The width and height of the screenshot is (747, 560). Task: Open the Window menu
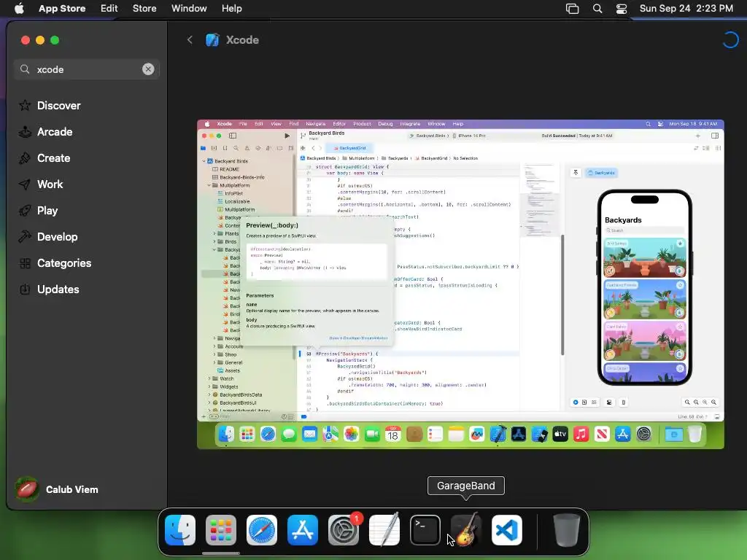click(189, 9)
